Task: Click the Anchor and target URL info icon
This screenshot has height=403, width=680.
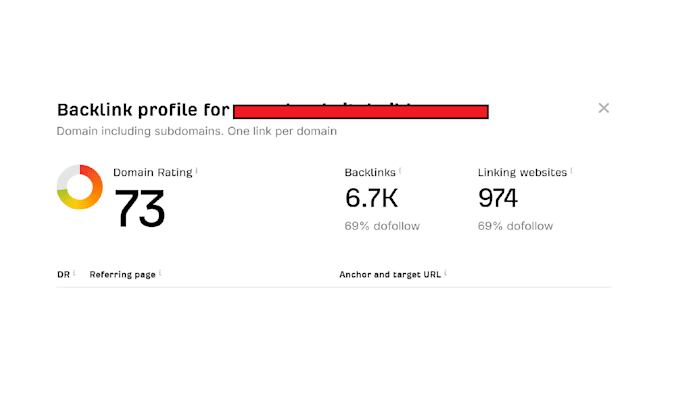Action: [x=445, y=272]
